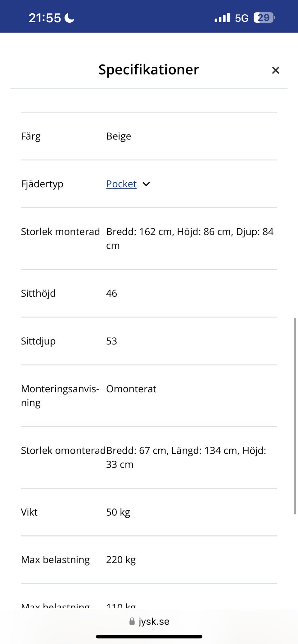Image resolution: width=298 pixels, height=644 pixels.
Task: Select the Sitthöjd value 46
Action: pyautogui.click(x=111, y=293)
